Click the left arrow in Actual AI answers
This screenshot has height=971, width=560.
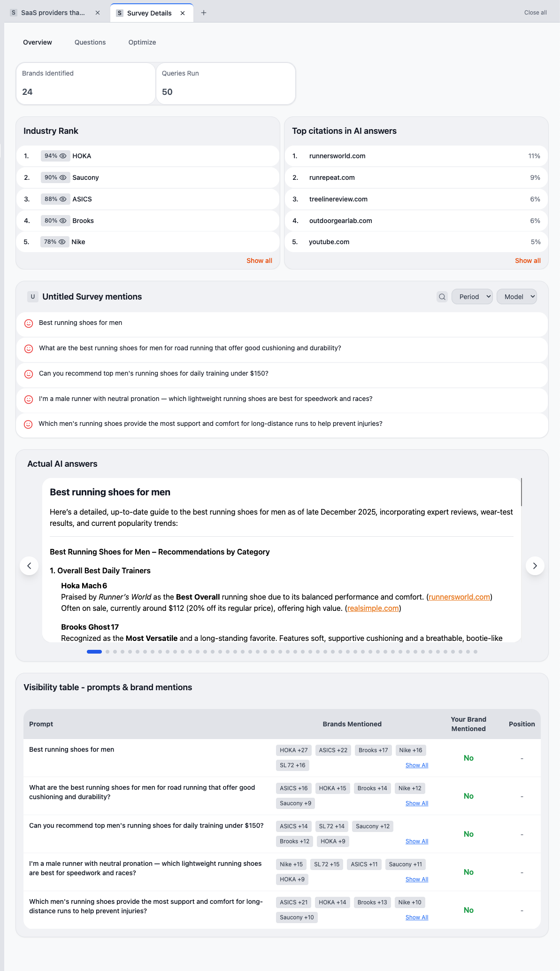pyautogui.click(x=29, y=565)
